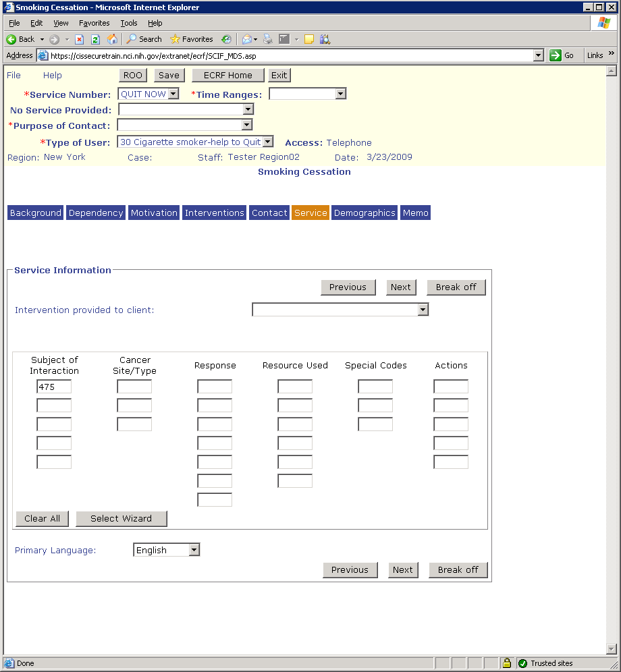621x672 pixels.
Task: Expand the Links toolbar chevron
Action: (612, 53)
